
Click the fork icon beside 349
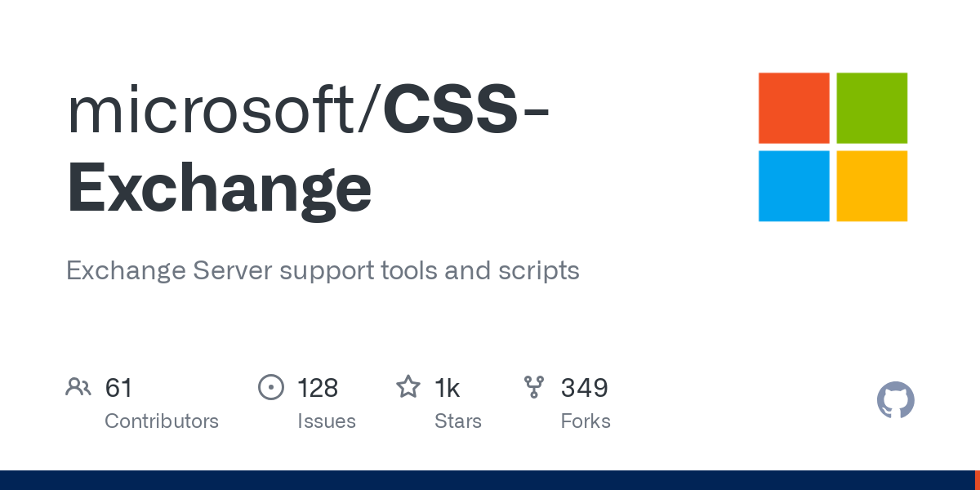534,387
